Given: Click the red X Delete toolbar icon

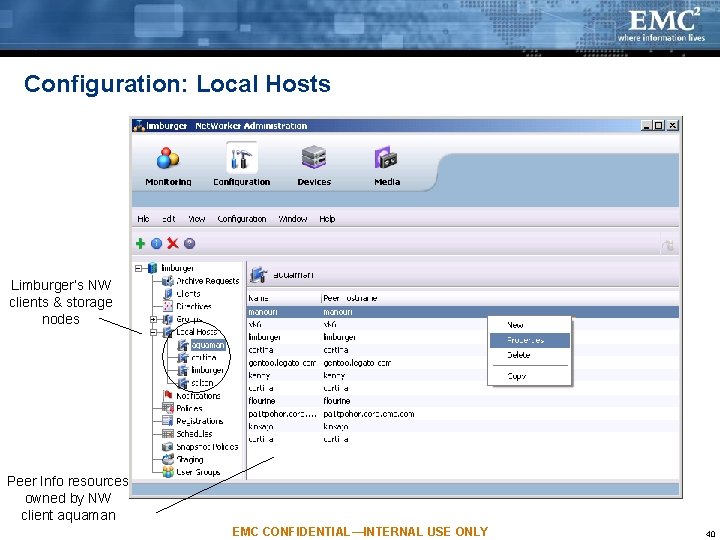Looking at the screenshot, I should point(173,243).
